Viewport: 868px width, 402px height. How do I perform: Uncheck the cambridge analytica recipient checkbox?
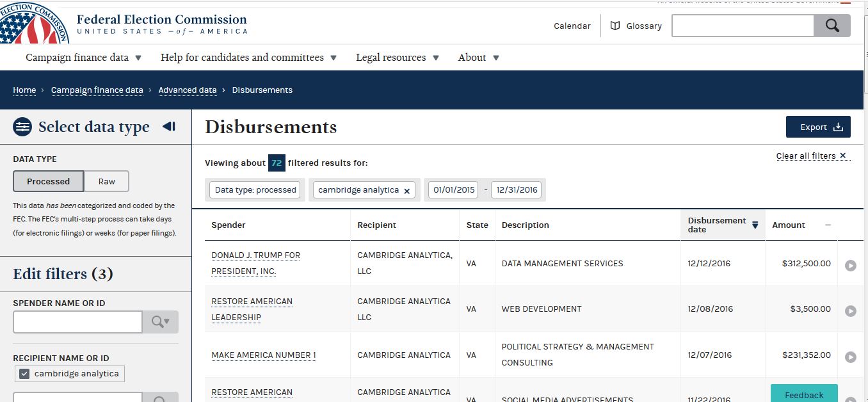[24, 374]
